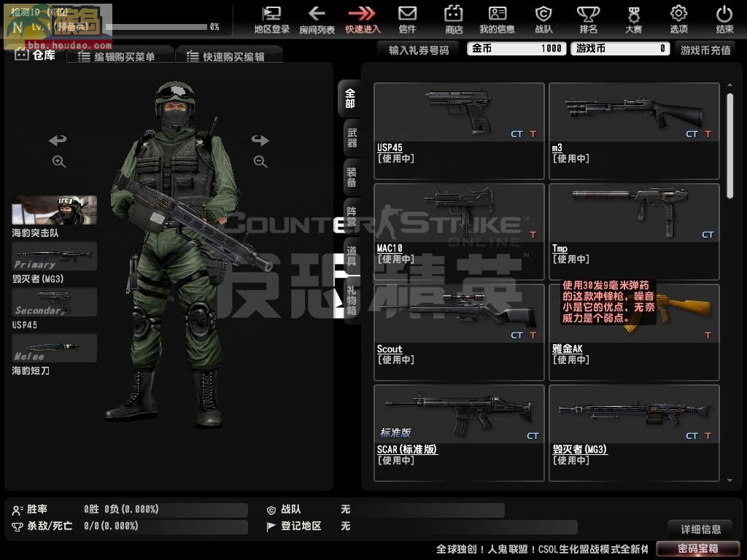The image size is (747, 560).
Task: Open 地区登录 region login icon
Action: (x=271, y=20)
